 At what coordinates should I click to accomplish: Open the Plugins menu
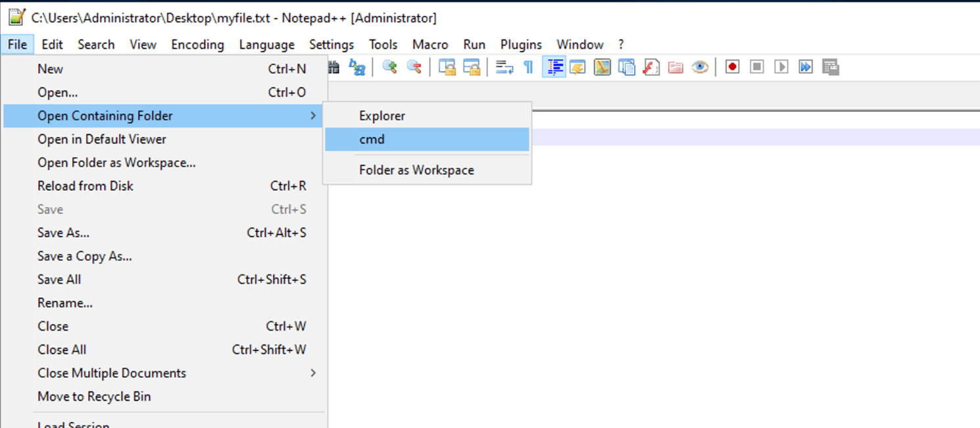coord(520,44)
